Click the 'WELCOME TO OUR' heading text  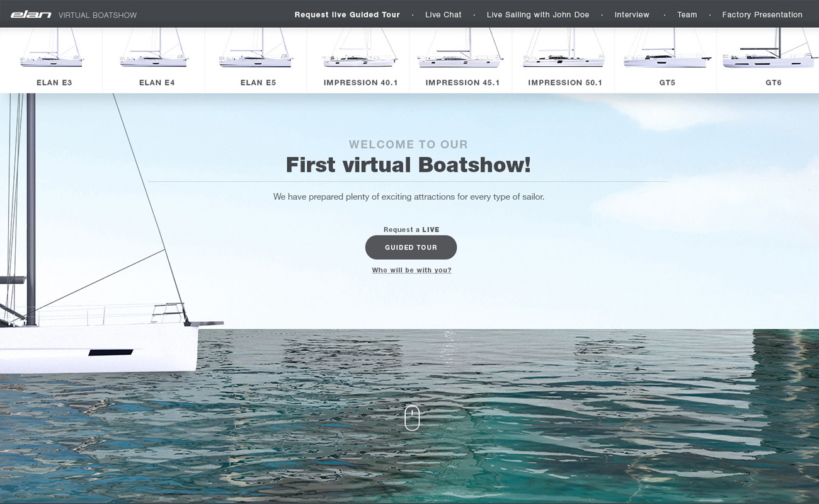click(408, 145)
